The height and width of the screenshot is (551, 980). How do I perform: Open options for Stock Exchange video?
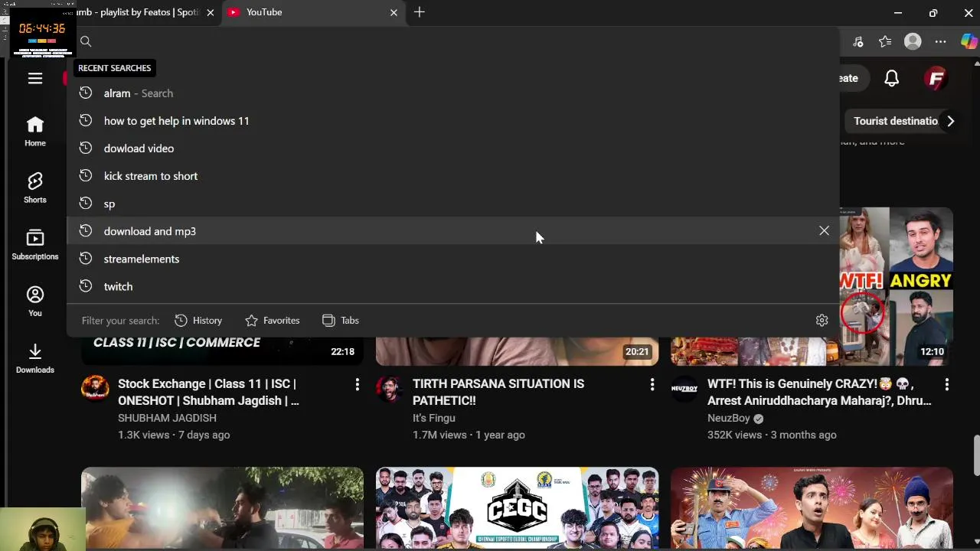click(x=357, y=384)
